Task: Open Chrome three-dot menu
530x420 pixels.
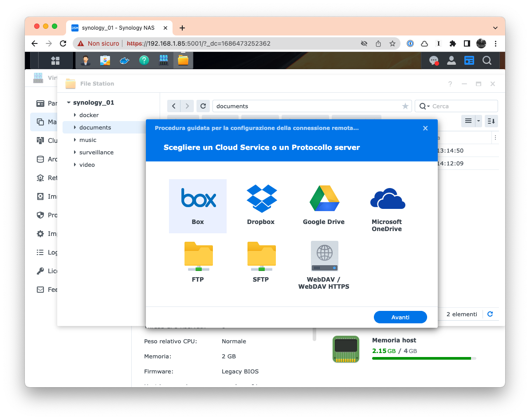Action: tap(495, 43)
